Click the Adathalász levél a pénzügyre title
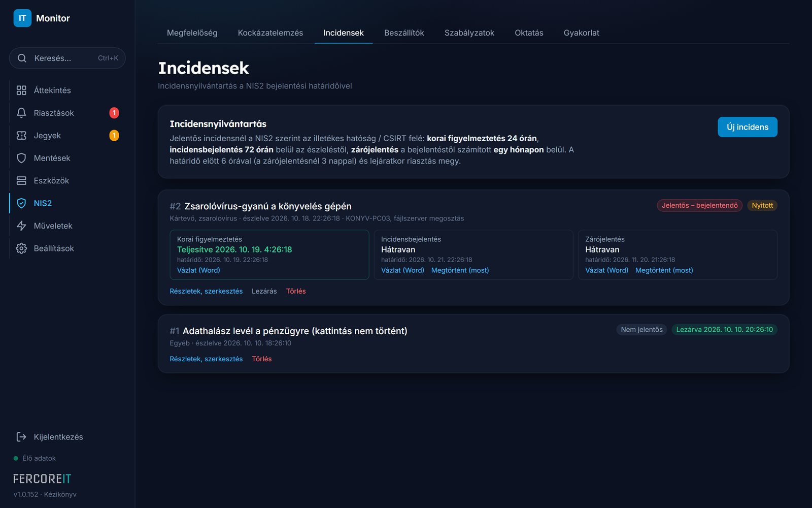This screenshot has width=812, height=508. tap(295, 331)
